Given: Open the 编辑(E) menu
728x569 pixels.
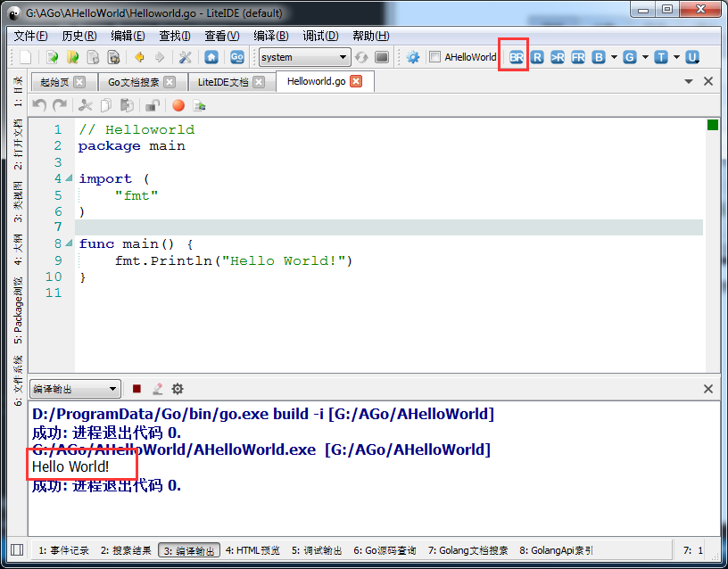Looking at the screenshot, I should tap(128, 36).
